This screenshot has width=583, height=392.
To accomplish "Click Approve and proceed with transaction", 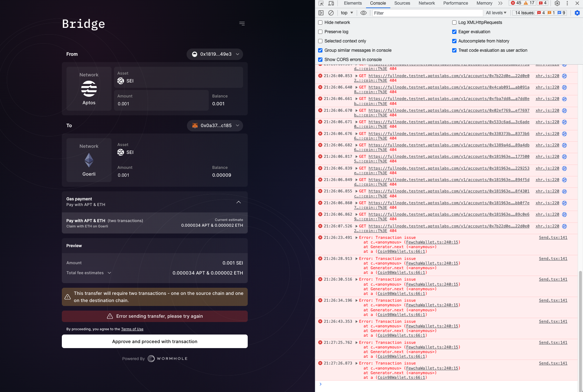I will click(154, 341).
